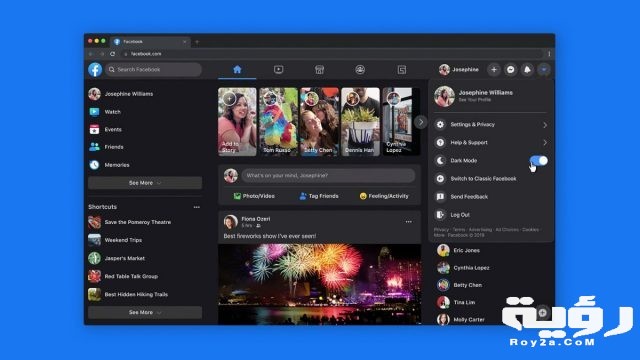Collapse the account dropdown arrow

[544, 70]
